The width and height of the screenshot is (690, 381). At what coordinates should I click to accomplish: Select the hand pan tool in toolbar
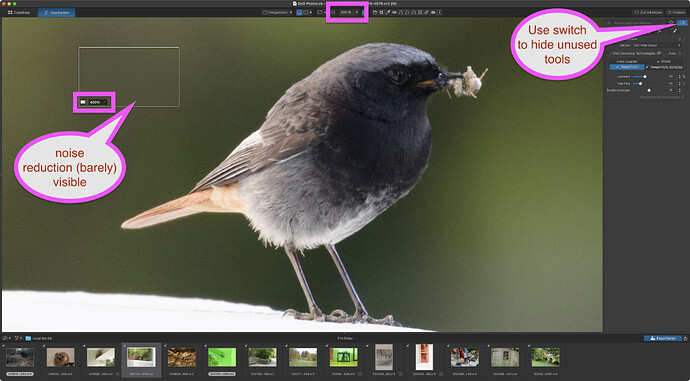(374, 12)
